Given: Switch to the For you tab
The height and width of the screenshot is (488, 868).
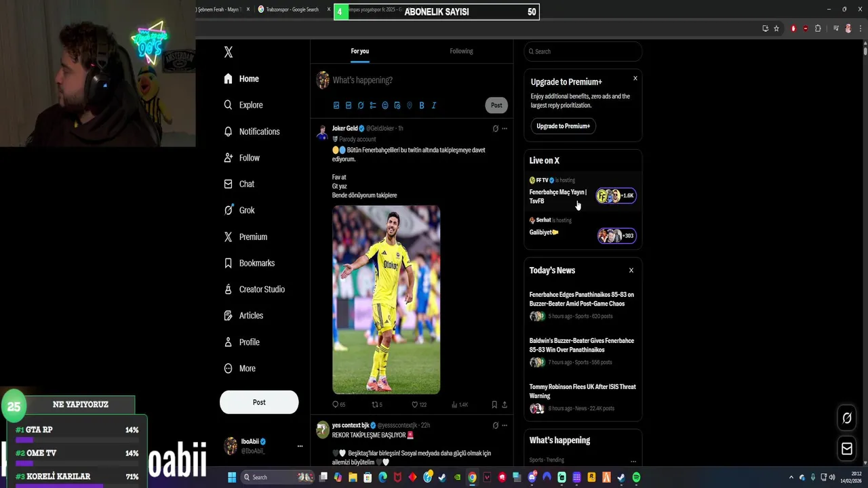Looking at the screenshot, I should coord(360,52).
